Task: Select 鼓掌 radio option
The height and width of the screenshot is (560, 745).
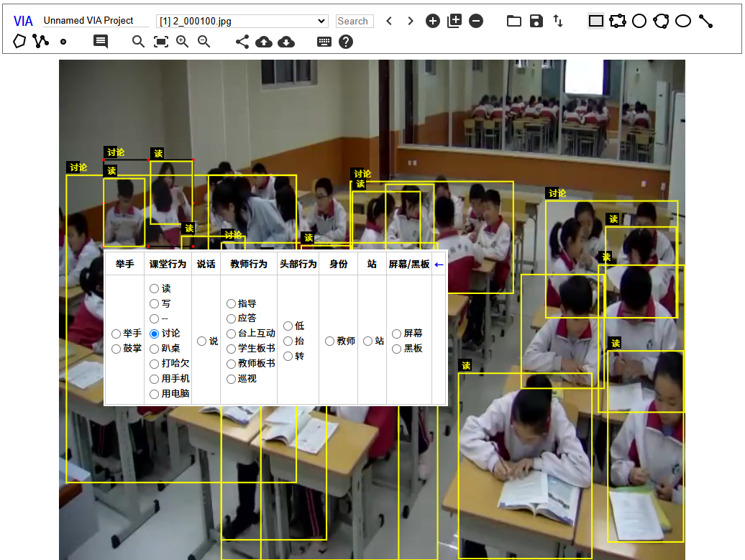Action: [116, 349]
